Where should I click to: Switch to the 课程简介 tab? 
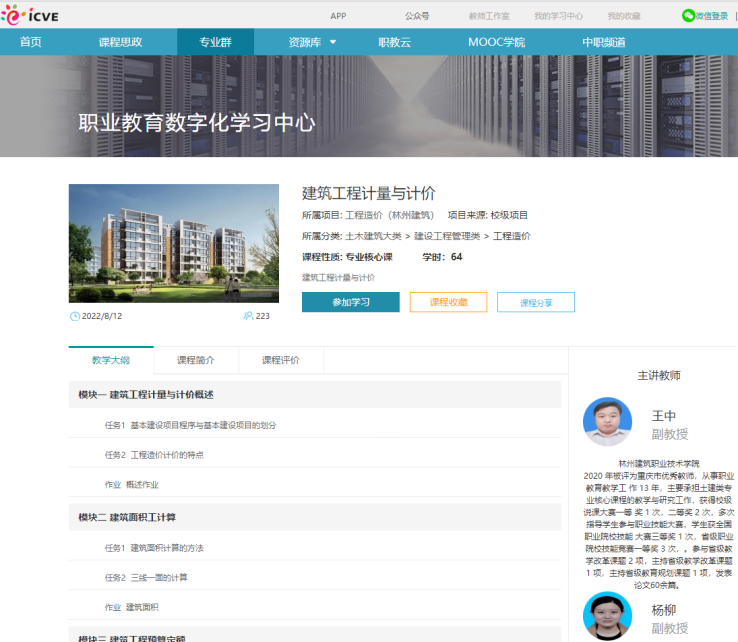pos(195,360)
